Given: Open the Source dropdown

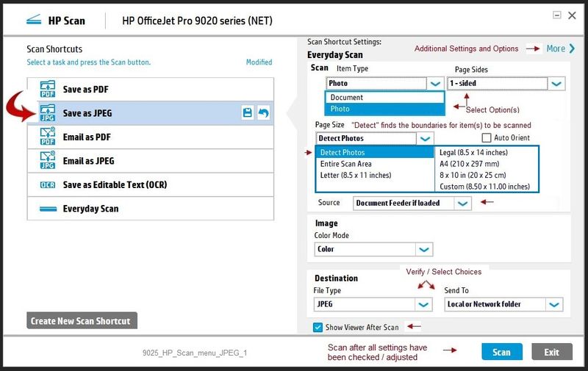Looking at the screenshot, I should 463,203.
